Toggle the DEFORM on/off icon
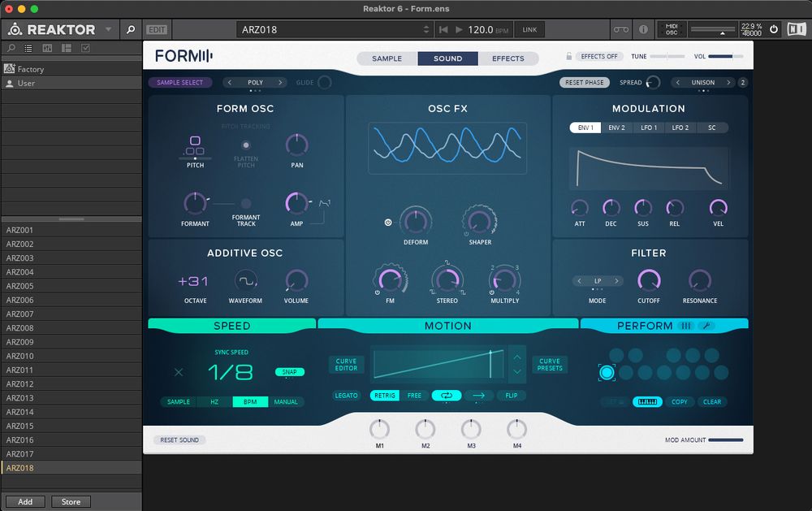This screenshot has width=812, height=511. pyautogui.click(x=388, y=223)
